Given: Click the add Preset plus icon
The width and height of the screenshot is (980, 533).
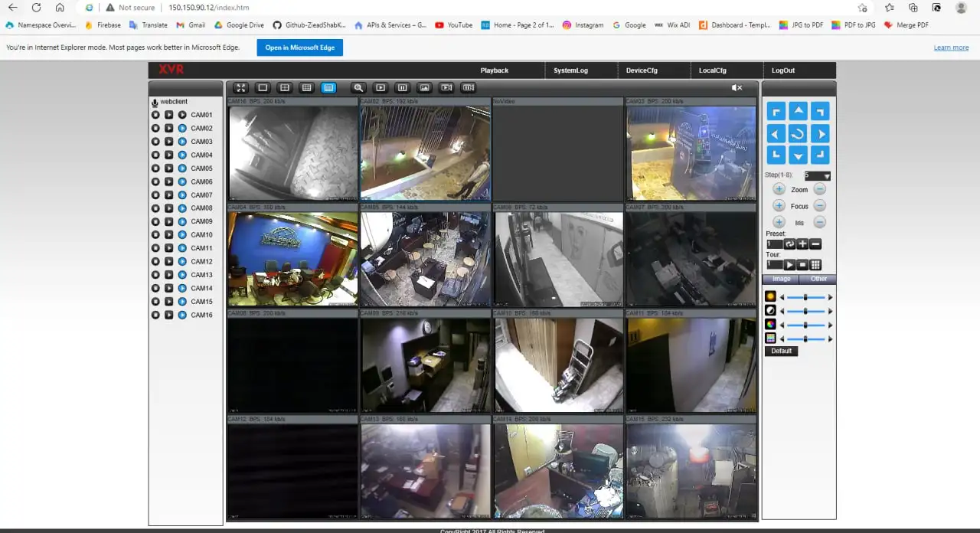Looking at the screenshot, I should [802, 244].
